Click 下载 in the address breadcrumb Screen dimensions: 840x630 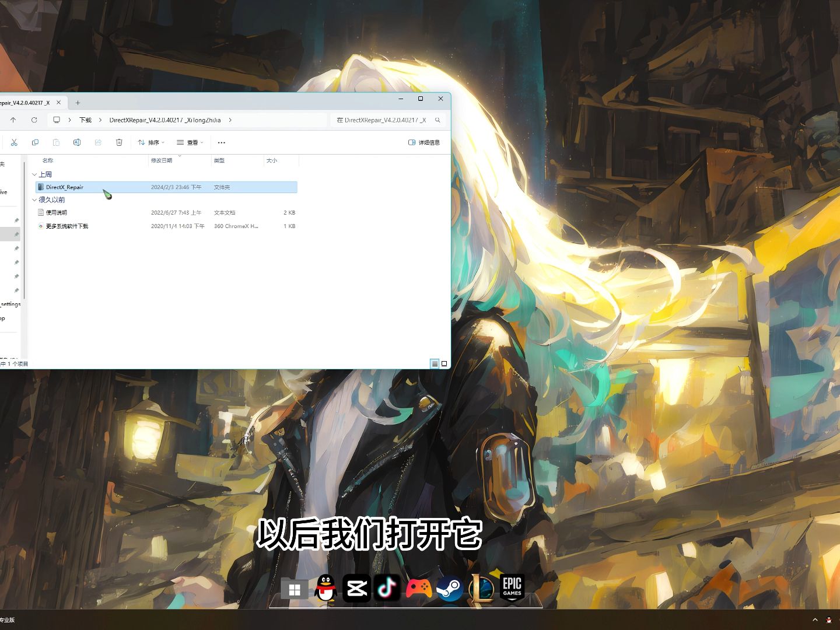[x=86, y=120]
